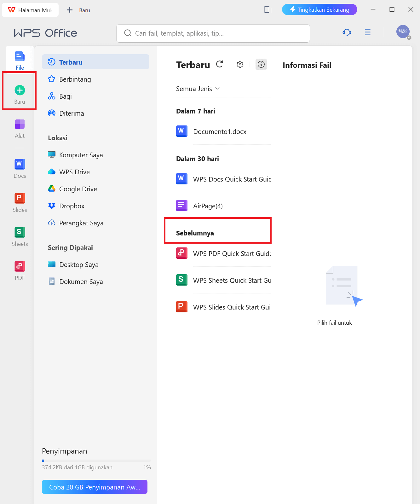Click the storage usage progress bar

pyautogui.click(x=96, y=461)
